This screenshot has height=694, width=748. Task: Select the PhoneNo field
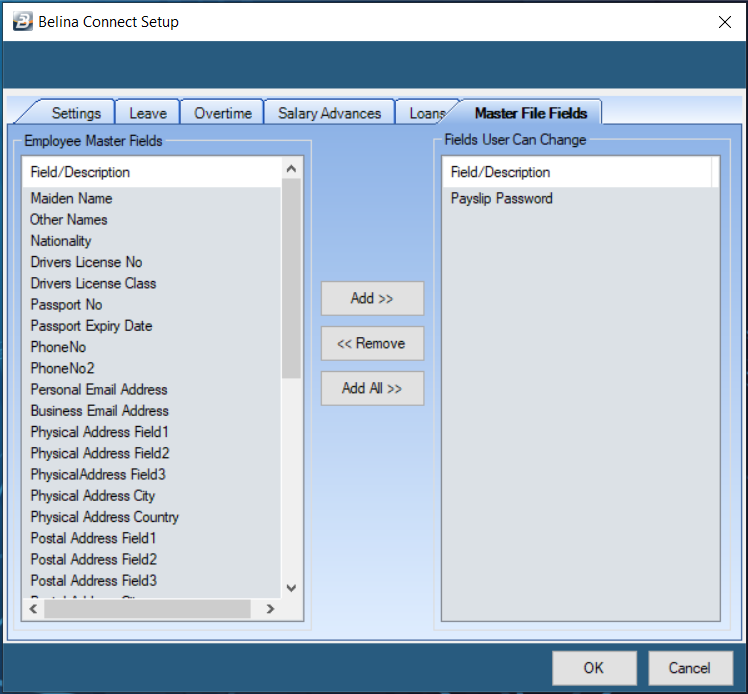pyautogui.click(x=58, y=347)
